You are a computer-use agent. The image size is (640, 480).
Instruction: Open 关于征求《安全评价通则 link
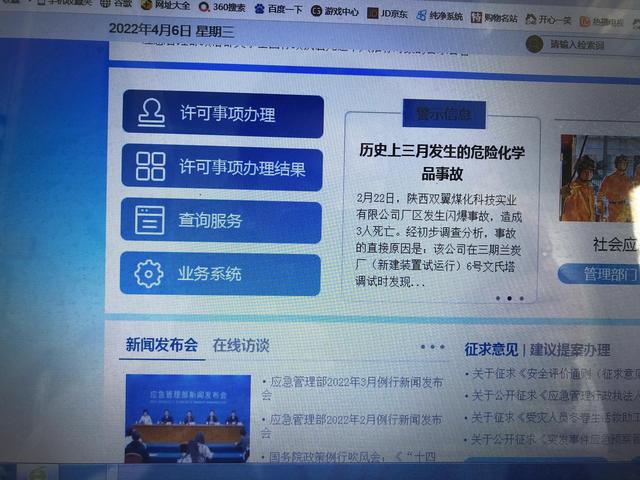[x=552, y=374]
